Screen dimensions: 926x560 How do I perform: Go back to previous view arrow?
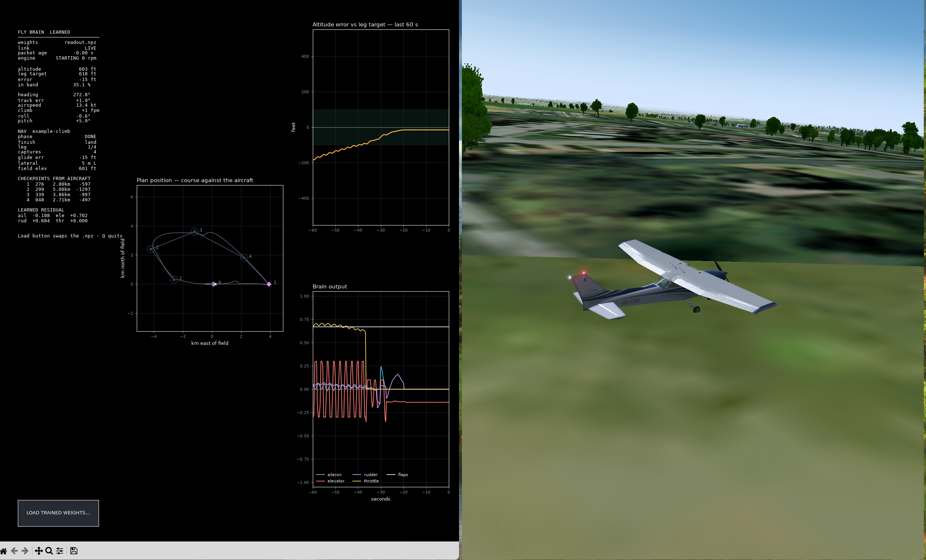(x=14, y=551)
